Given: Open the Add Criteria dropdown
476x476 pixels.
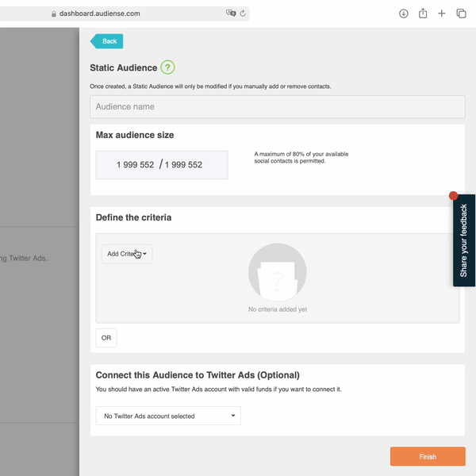Looking at the screenshot, I should point(127,254).
